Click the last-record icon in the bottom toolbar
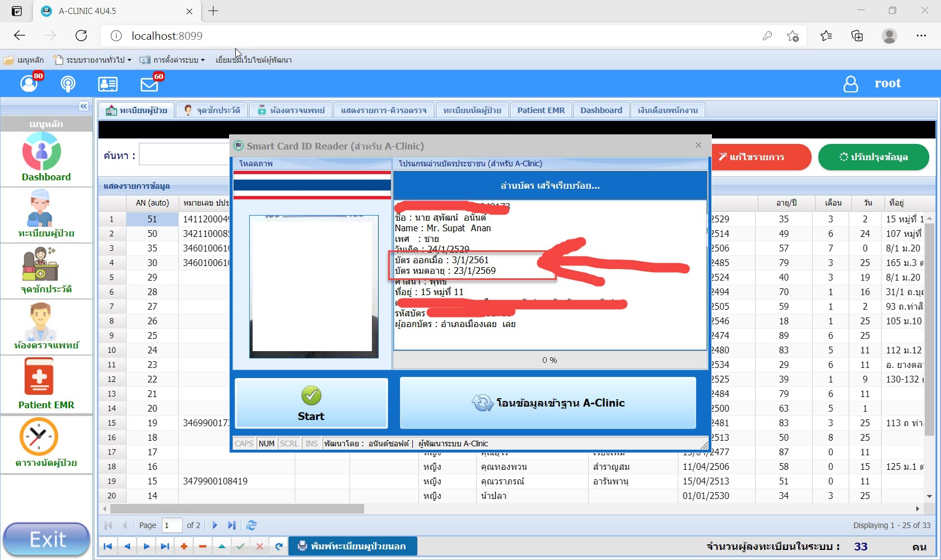This screenshot has height=560, width=941. coord(165,546)
